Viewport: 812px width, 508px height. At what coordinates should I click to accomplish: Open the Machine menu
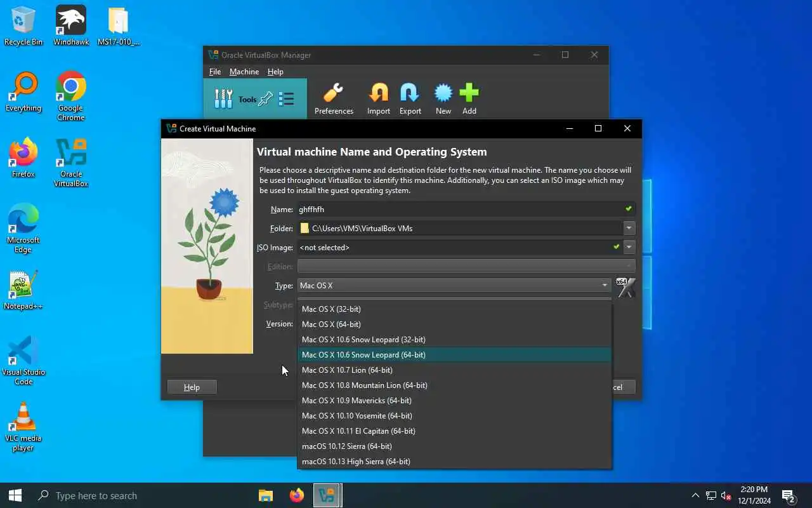[x=244, y=72]
